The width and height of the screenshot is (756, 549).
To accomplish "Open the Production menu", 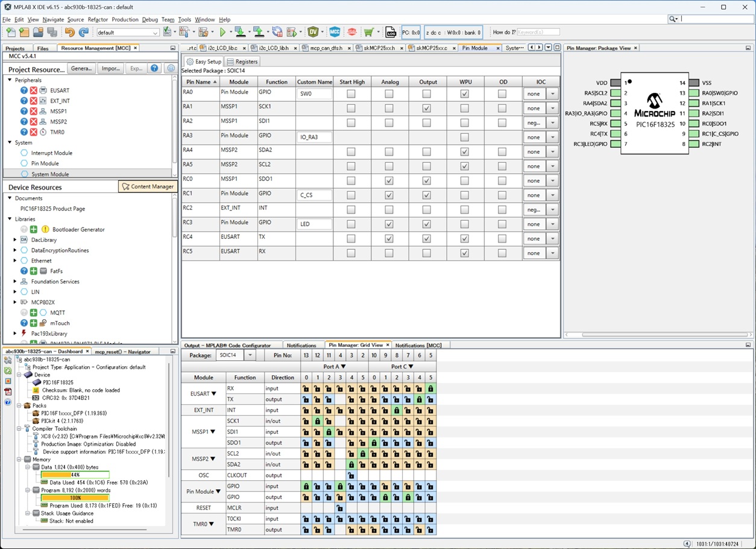I will [x=125, y=19].
